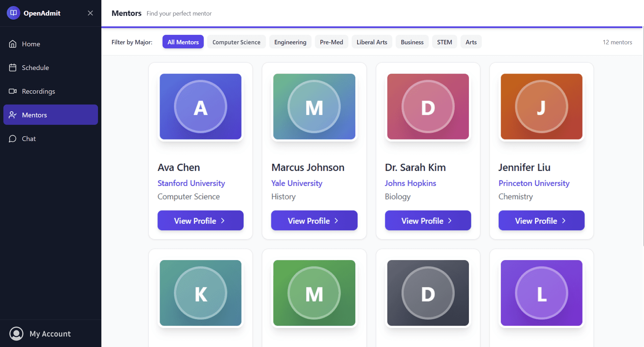Image resolution: width=644 pixels, height=347 pixels.
Task: Close the sidebar with the X icon
Action: [x=90, y=13]
